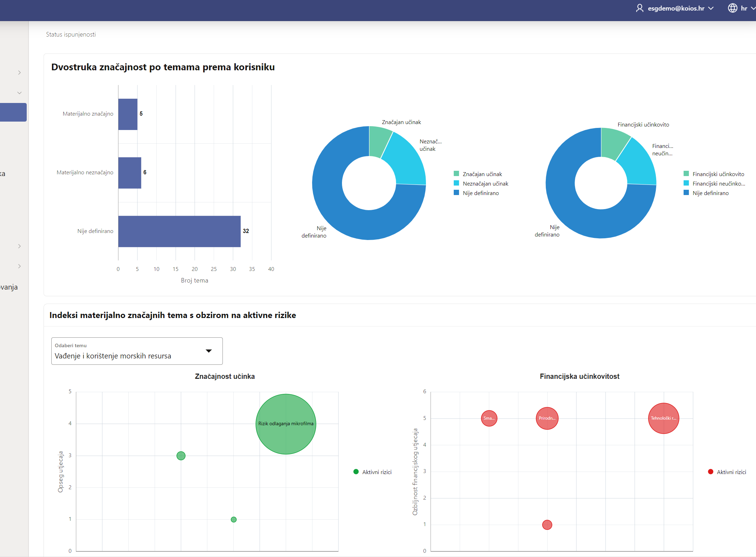
Task: Expand first collapsed sidebar chevron
Action: 20,72
